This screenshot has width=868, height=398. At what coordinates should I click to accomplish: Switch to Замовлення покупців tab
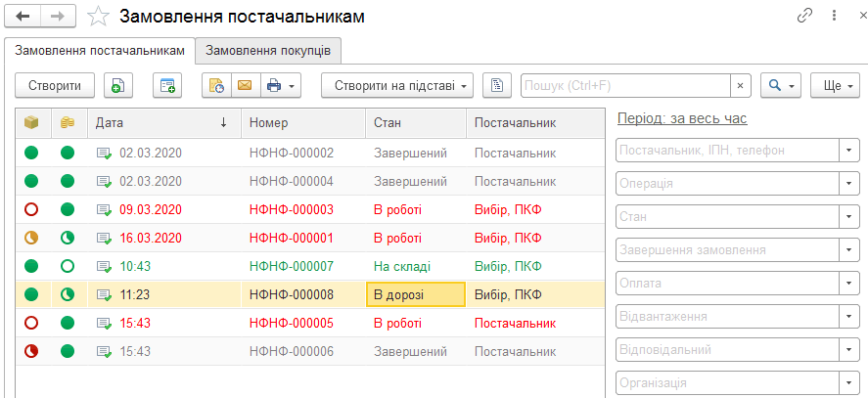point(268,51)
